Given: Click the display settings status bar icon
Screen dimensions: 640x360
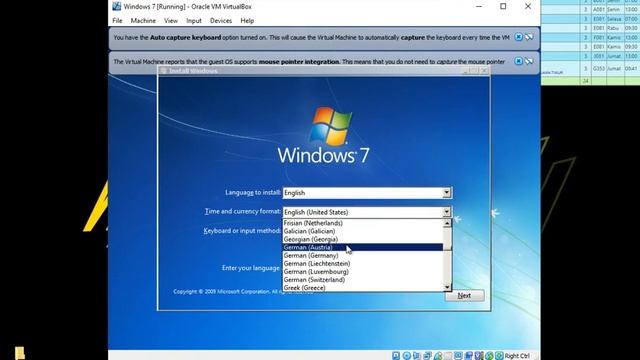Looking at the screenshot, I should tap(458, 356).
